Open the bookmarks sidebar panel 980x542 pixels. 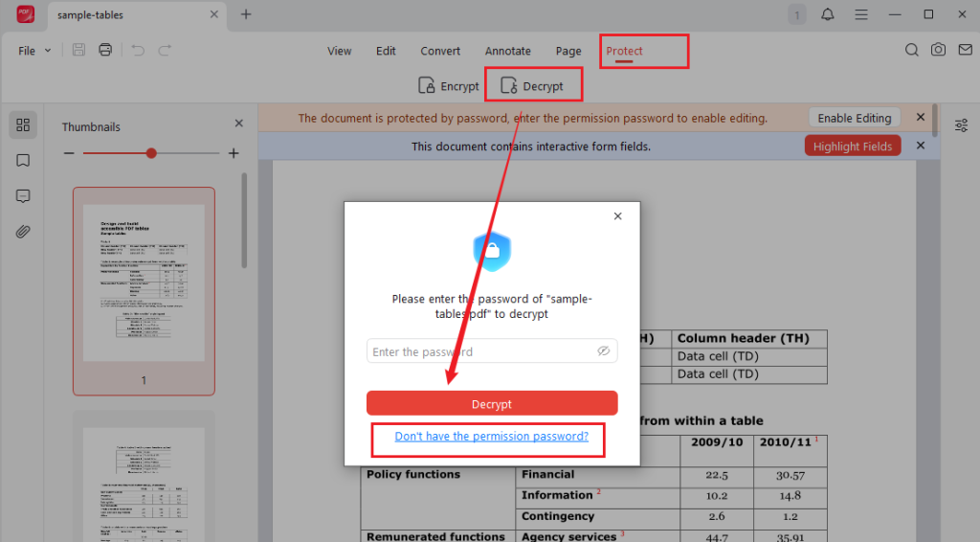[x=23, y=161]
